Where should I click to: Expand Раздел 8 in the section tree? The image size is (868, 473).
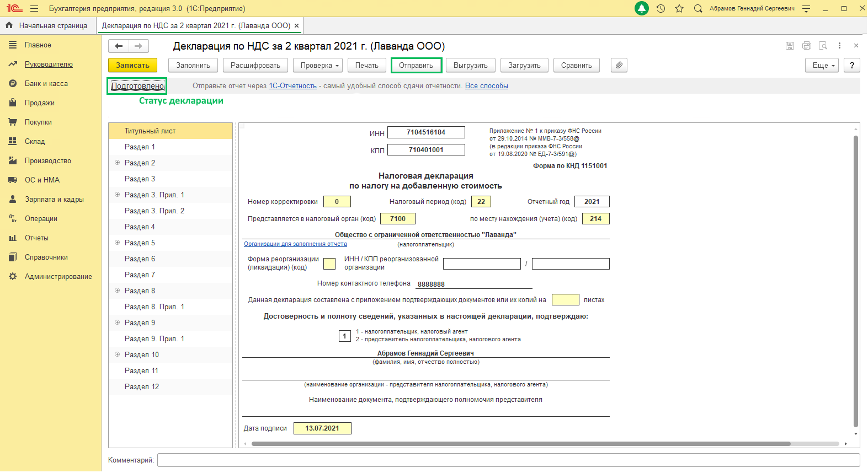tap(117, 291)
